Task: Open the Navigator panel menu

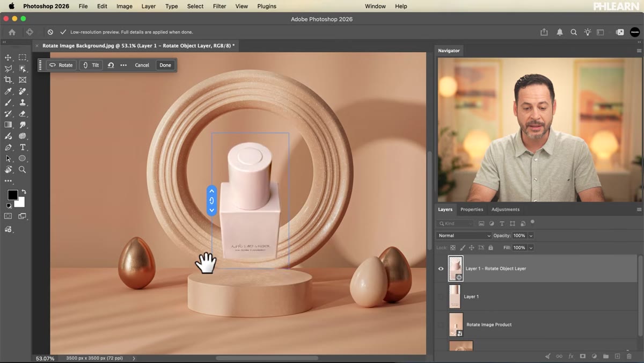Action: pyautogui.click(x=639, y=50)
